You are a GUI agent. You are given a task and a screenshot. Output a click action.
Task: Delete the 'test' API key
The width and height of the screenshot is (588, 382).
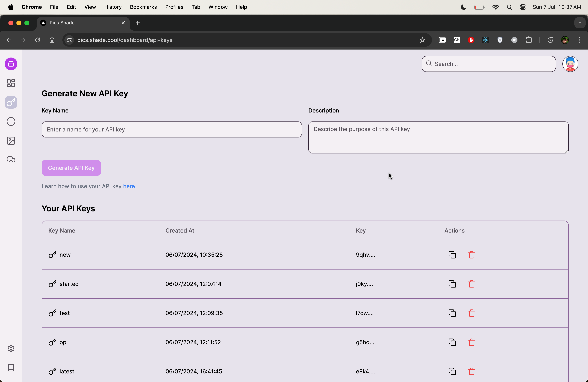(x=472, y=313)
